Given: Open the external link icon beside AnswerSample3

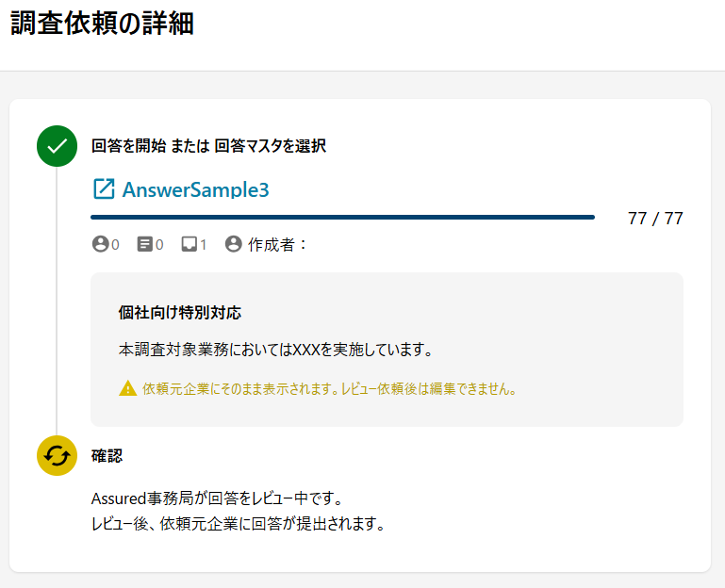Looking at the screenshot, I should tap(104, 189).
